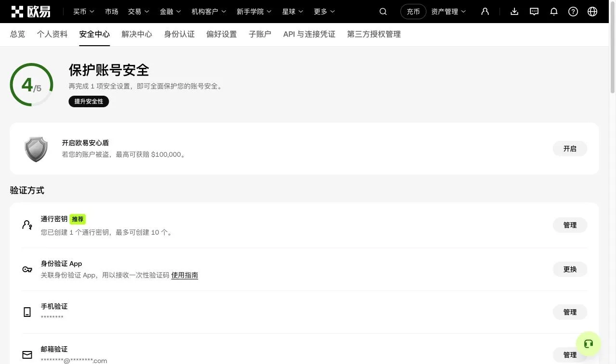616x364 pixels.
Task: Switch to the 子账户 tab
Action: coord(260,34)
